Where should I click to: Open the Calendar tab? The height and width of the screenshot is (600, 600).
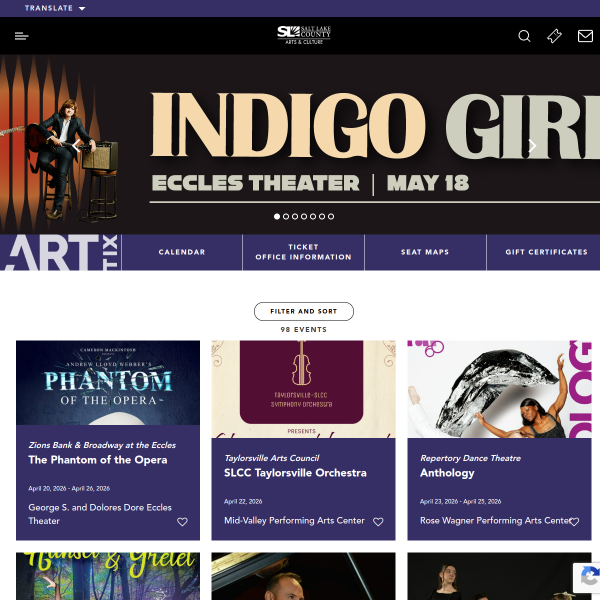pyautogui.click(x=182, y=252)
